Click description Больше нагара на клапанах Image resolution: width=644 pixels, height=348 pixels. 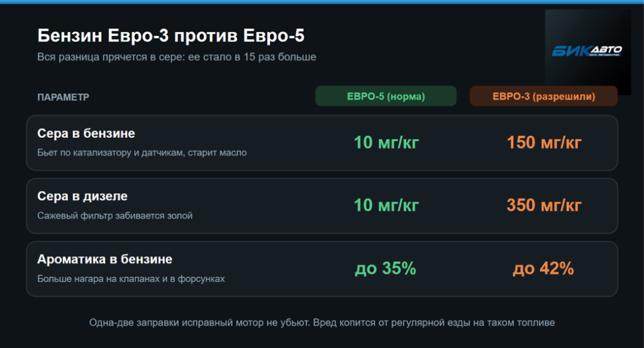pyautogui.click(x=131, y=279)
